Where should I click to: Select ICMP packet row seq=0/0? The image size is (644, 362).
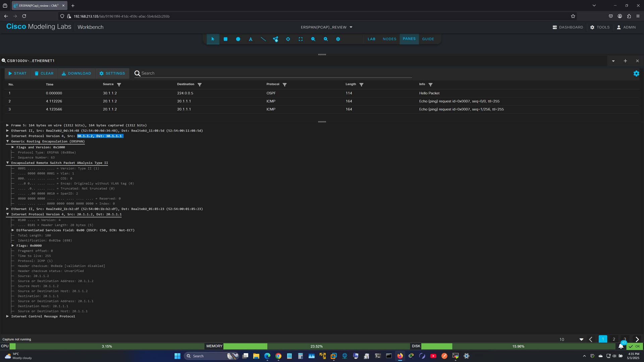pyautogui.click(x=322, y=101)
